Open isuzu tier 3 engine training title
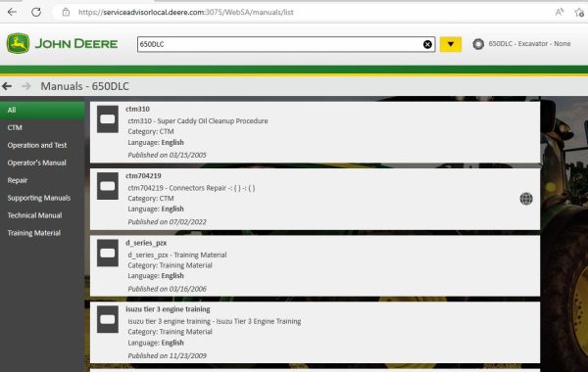This screenshot has width=588, height=372. coord(168,309)
